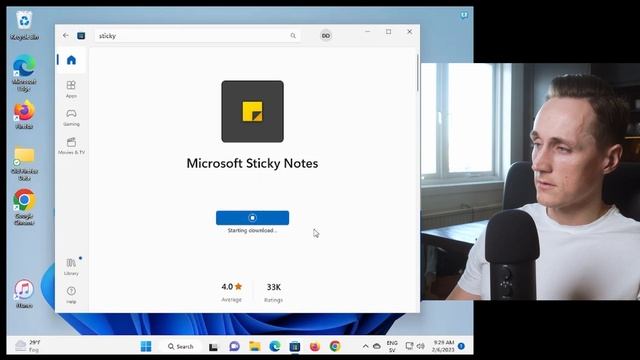Open the weather widget showing Fog
The height and width of the screenshot is (360, 640).
[28, 346]
